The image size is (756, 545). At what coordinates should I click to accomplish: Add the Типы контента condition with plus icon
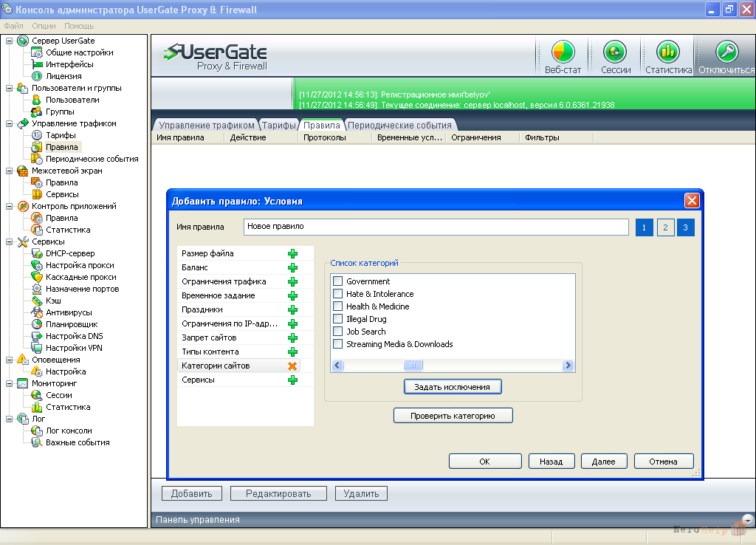292,352
